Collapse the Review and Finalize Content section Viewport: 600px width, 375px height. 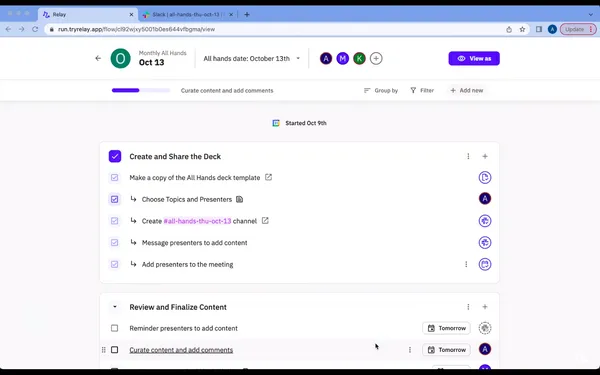click(114, 307)
